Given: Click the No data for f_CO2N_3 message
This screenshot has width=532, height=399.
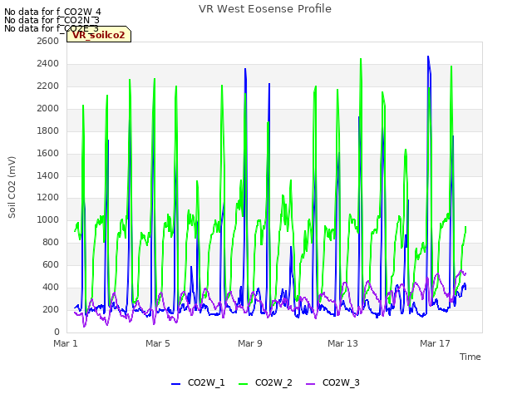Looking at the screenshot, I should [52, 20].
